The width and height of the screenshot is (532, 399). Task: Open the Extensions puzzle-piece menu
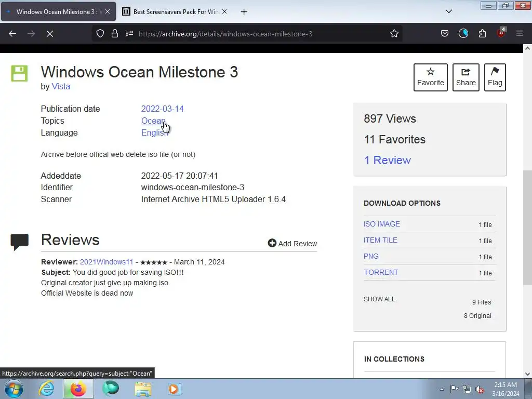[482, 33]
